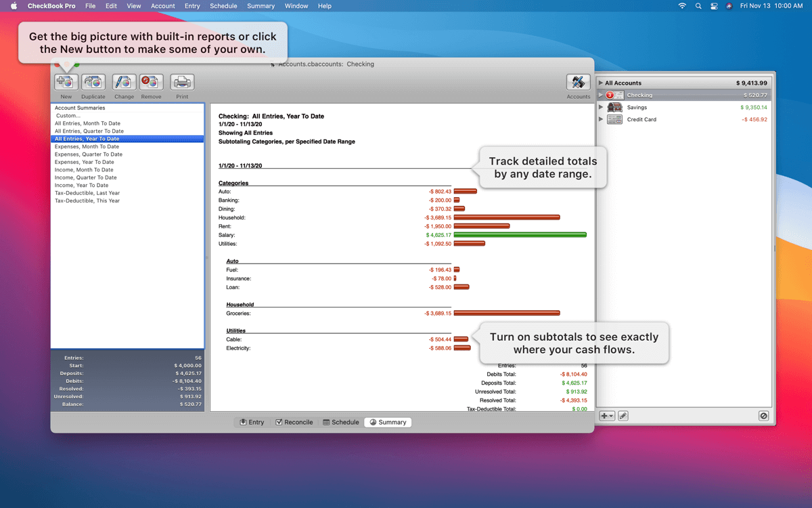Click the Checking account check icon
Image resolution: width=812 pixels, height=508 pixels.
tap(614, 96)
